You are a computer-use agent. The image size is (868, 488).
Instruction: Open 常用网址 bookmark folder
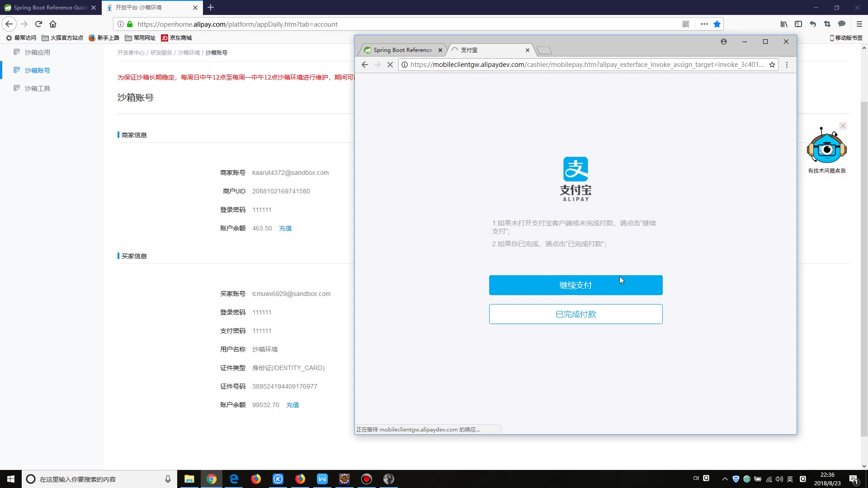coord(140,38)
